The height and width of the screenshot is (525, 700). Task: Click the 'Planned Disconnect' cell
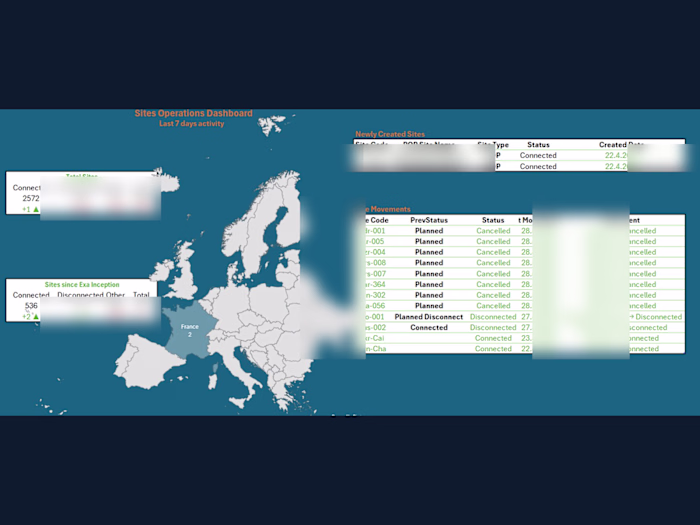click(x=429, y=317)
